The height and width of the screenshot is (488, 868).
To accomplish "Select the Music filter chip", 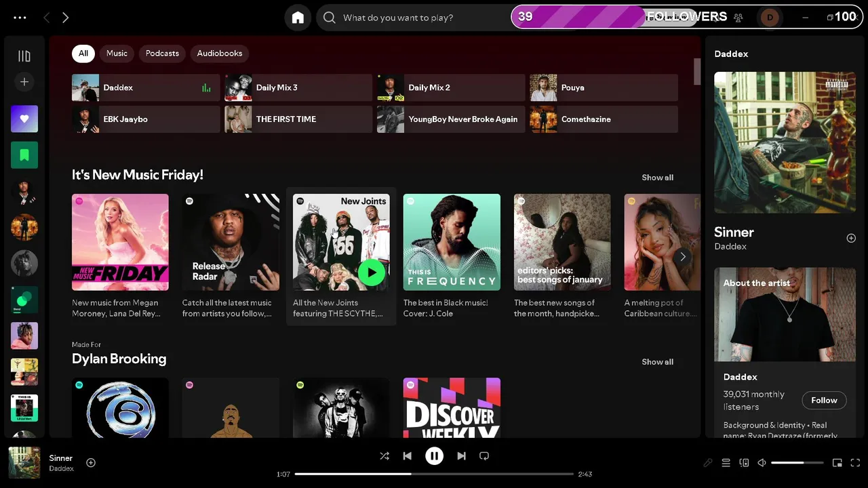I will click(117, 54).
